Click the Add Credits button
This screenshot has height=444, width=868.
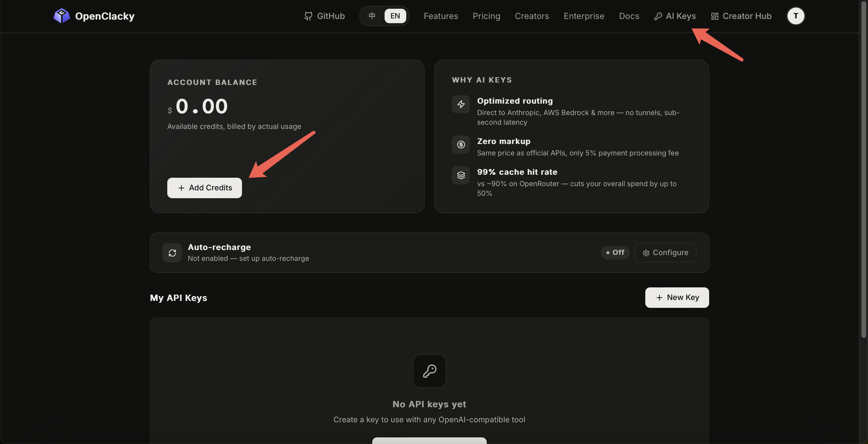click(x=205, y=188)
